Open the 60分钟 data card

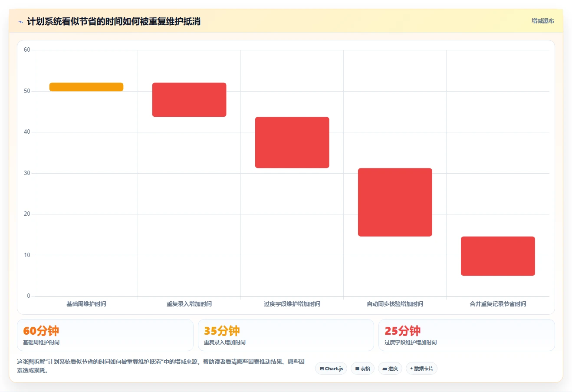[105, 335]
